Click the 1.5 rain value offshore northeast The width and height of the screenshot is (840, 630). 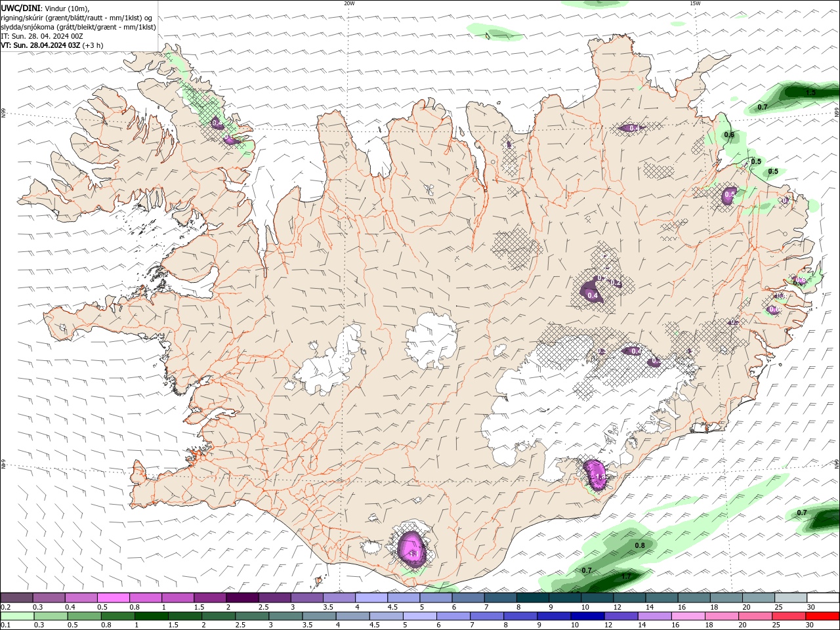click(x=810, y=93)
